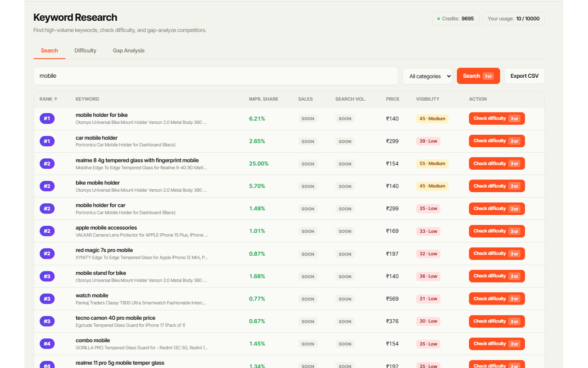Open the All categories dropdown
Viewport: 588px width, 368px height.
click(x=427, y=76)
